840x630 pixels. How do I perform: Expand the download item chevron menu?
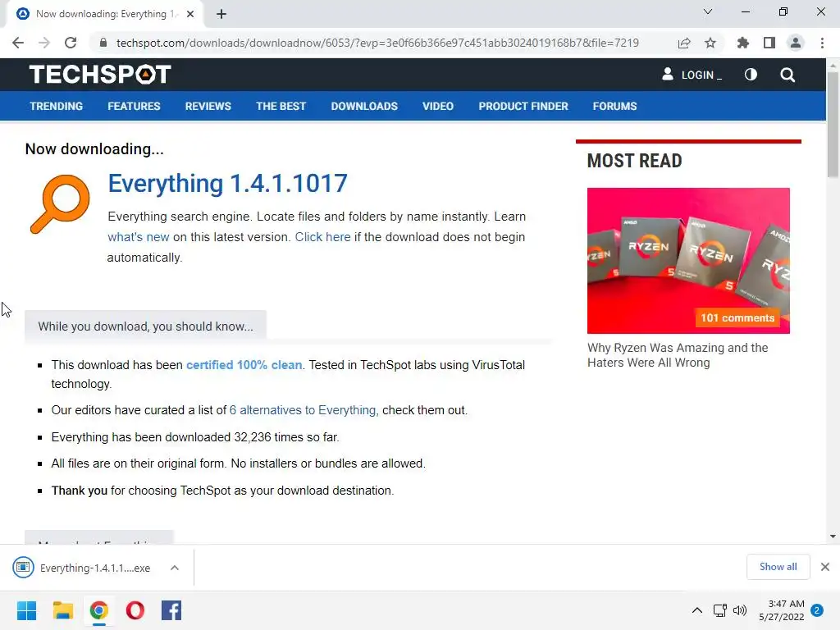click(x=175, y=568)
